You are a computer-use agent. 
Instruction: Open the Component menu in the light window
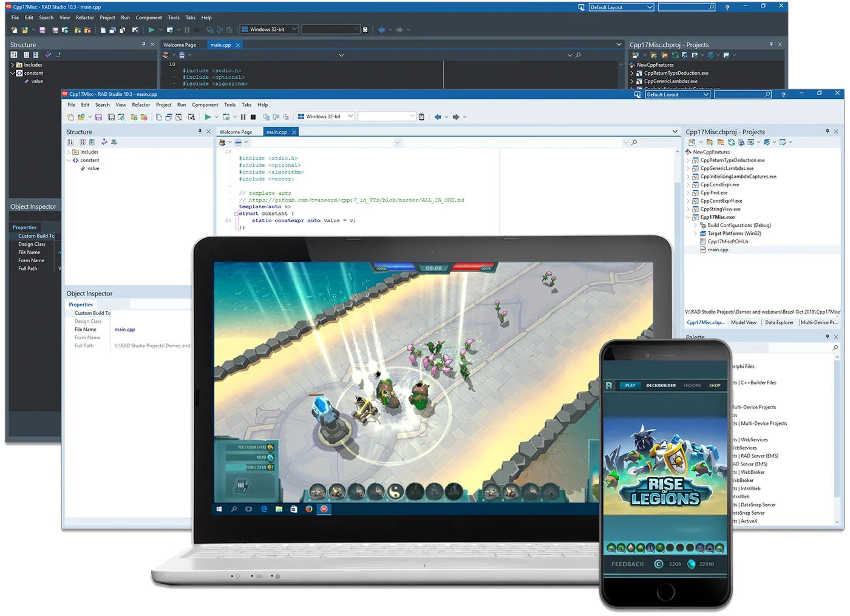pyautogui.click(x=205, y=105)
